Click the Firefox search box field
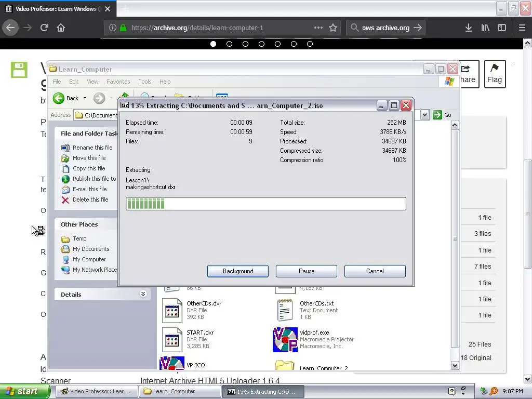 pos(385,28)
